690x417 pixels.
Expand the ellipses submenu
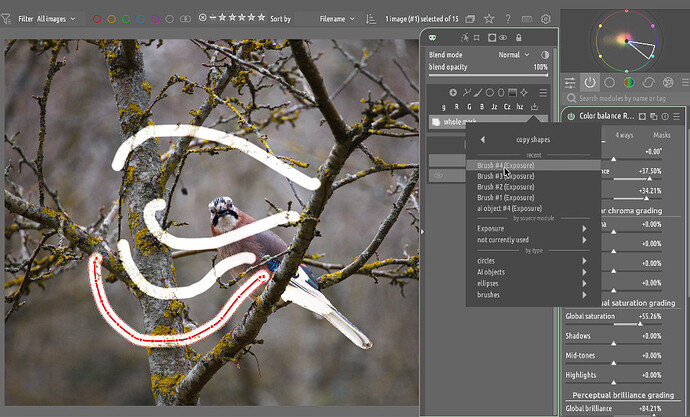[x=533, y=283]
